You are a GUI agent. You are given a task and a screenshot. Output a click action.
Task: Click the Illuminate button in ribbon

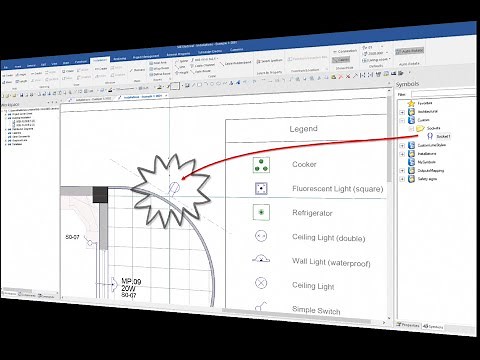tap(136, 70)
